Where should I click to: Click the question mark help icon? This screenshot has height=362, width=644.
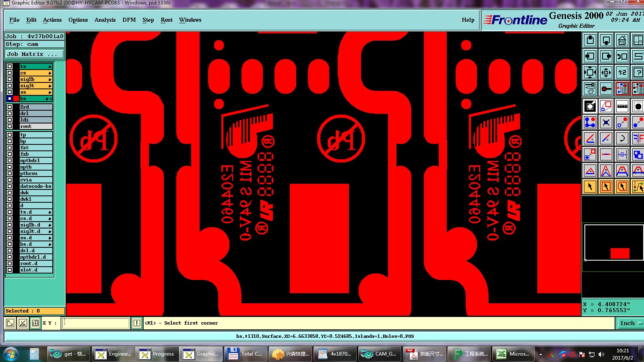click(x=638, y=72)
